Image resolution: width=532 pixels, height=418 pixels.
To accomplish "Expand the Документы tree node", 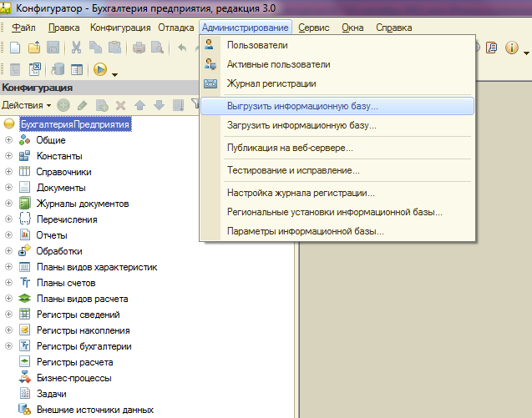I will click(x=9, y=188).
